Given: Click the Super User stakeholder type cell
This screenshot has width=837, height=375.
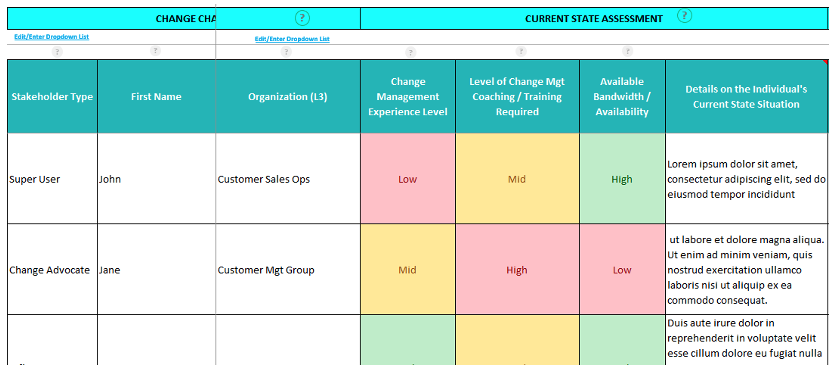Looking at the screenshot, I should [x=52, y=179].
